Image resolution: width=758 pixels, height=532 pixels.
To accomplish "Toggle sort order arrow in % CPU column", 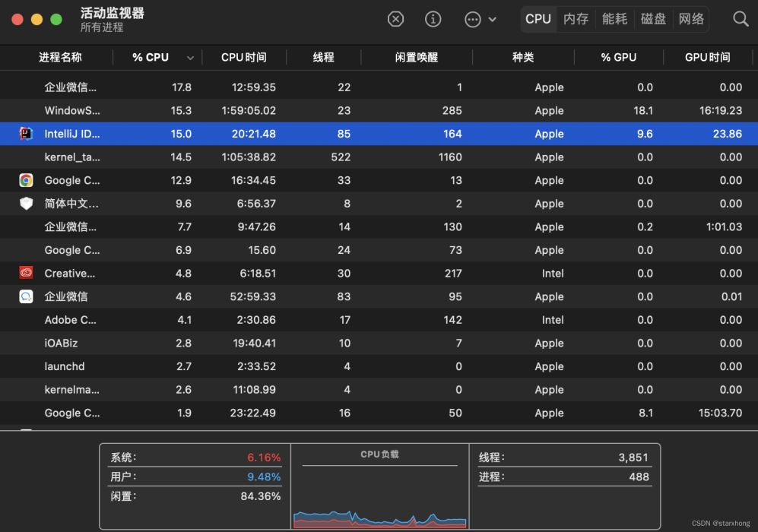I will pyautogui.click(x=190, y=58).
